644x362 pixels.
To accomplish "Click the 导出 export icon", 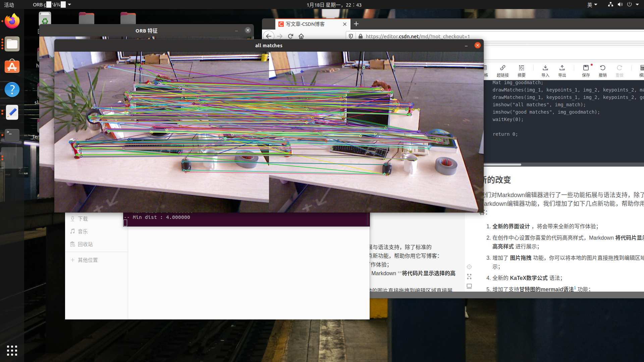I will click(562, 71).
